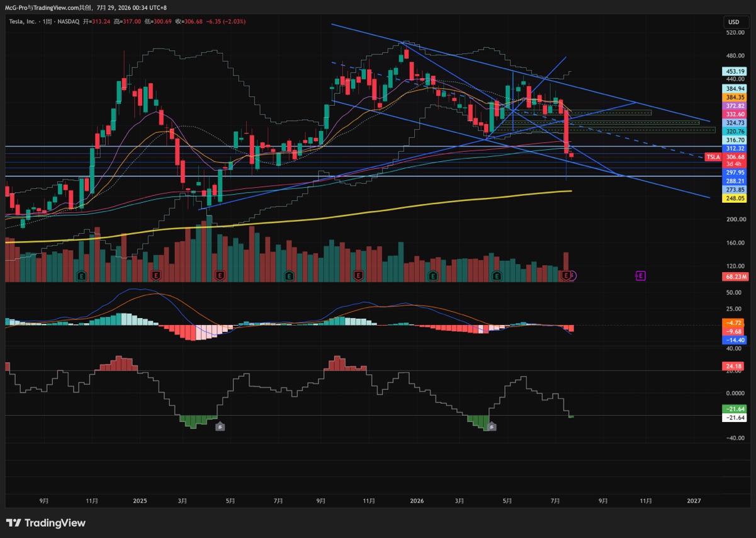Click the October 2024 green earnings marker

coord(81,275)
